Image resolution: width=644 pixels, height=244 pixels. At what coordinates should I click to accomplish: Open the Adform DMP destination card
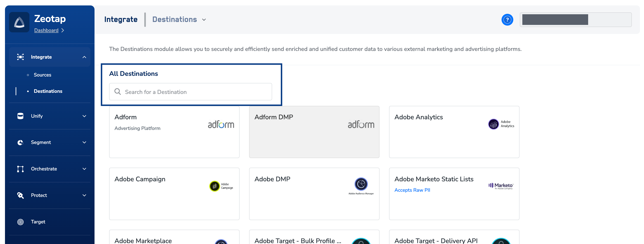click(x=314, y=132)
